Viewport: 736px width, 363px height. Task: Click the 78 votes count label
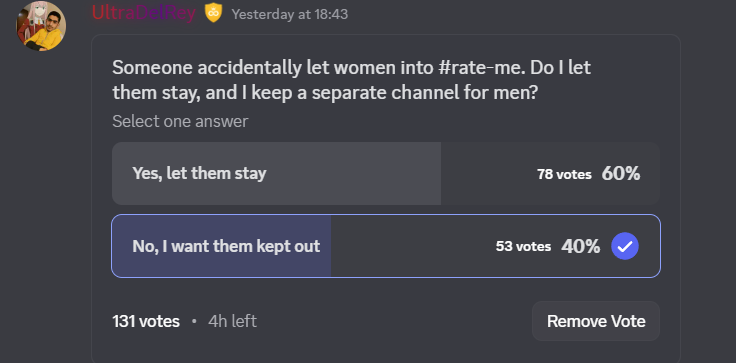(564, 175)
